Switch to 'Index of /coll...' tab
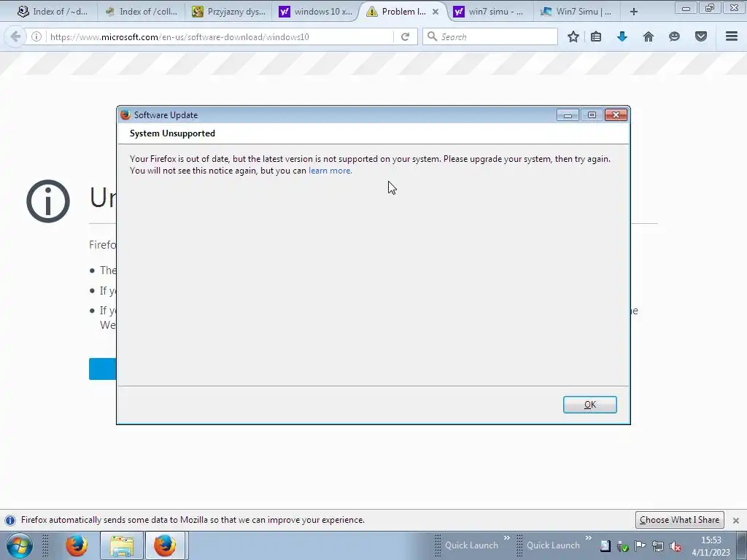The image size is (747, 560). [x=141, y=12]
